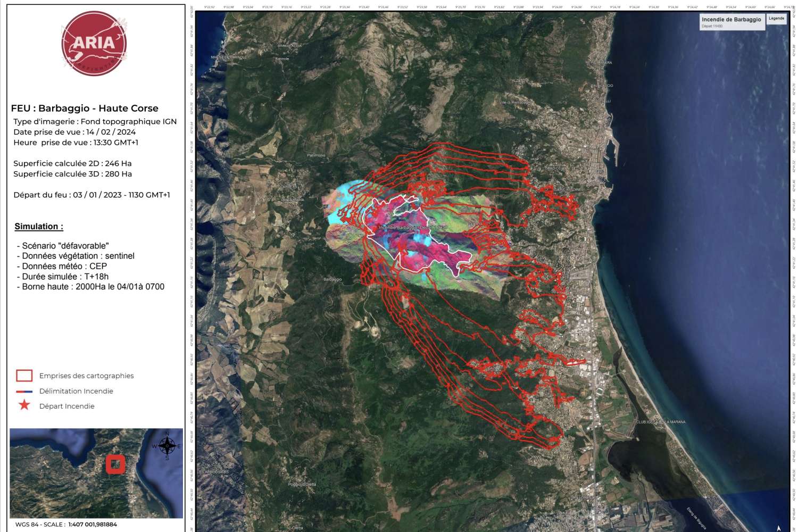Click the heading FEU : Barbaggio - Haute Corse
This screenshot has width=798, height=532.
coord(85,108)
